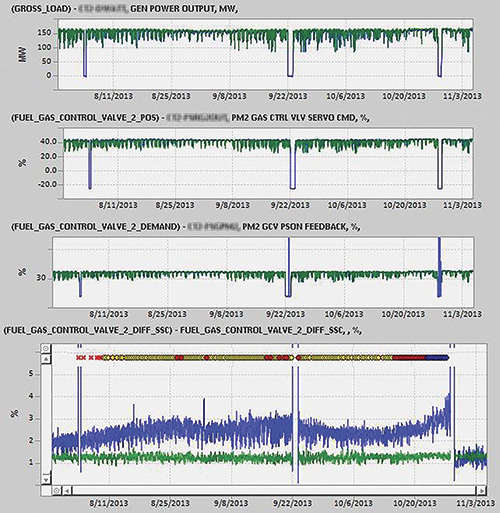
Task: Click the blue segment ending the alarm band
Action: [x=437, y=358]
